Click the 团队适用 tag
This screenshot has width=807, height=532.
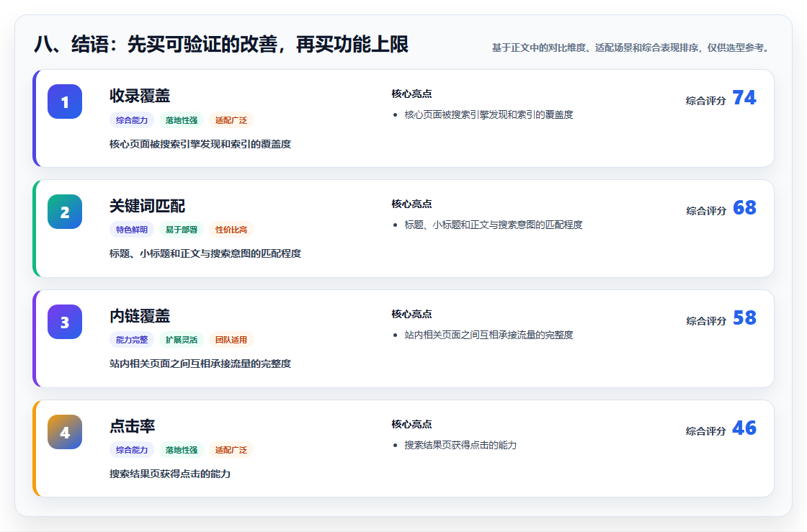pos(231,340)
